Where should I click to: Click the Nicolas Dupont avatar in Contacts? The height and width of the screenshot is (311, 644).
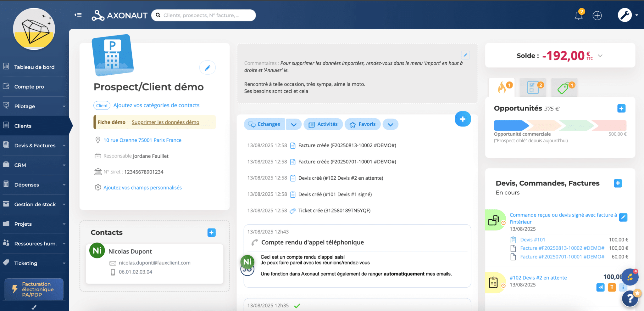pos(97,251)
